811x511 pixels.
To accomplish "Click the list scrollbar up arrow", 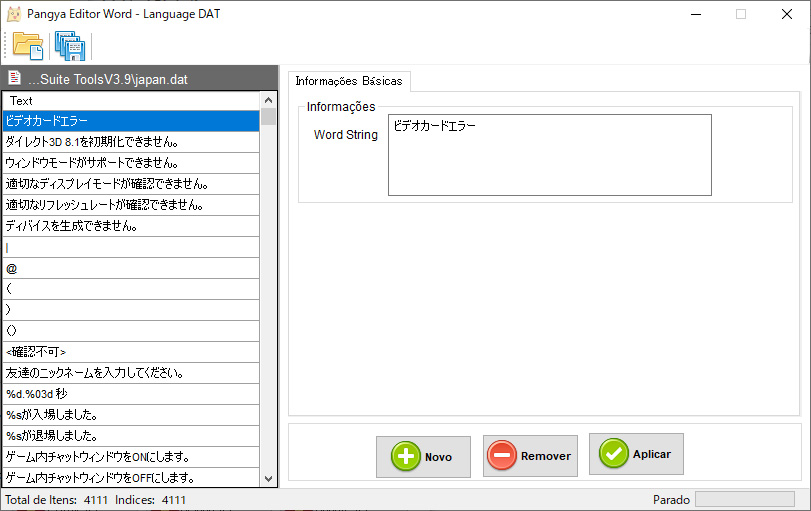I will (x=268, y=100).
